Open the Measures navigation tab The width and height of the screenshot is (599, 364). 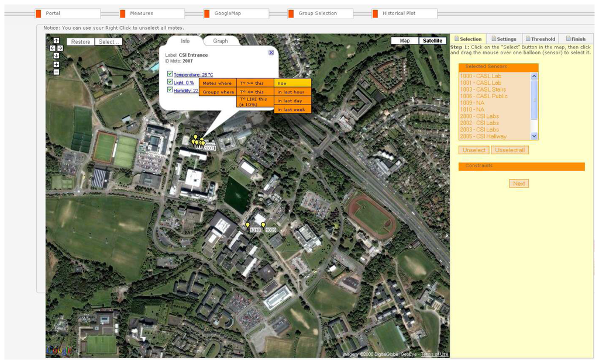click(152, 14)
